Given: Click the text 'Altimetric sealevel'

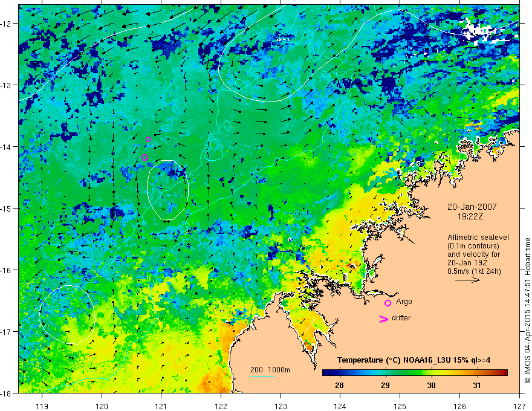Looking at the screenshot, I should 478,238.
